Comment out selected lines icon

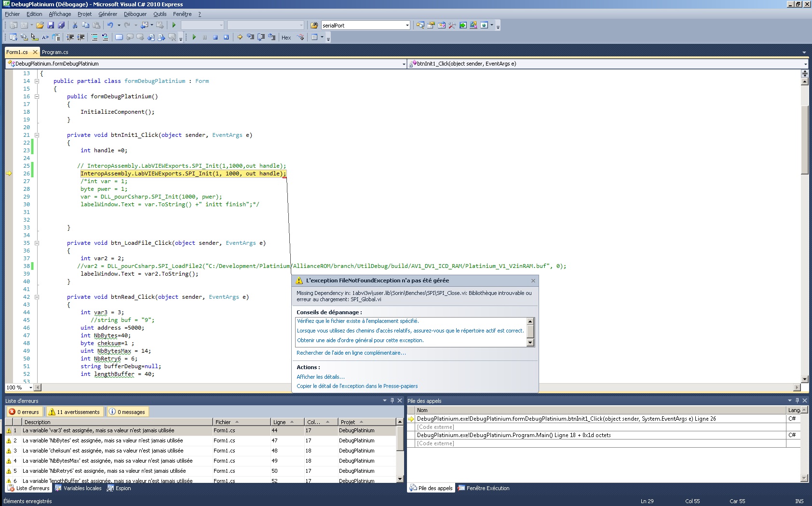(x=94, y=37)
